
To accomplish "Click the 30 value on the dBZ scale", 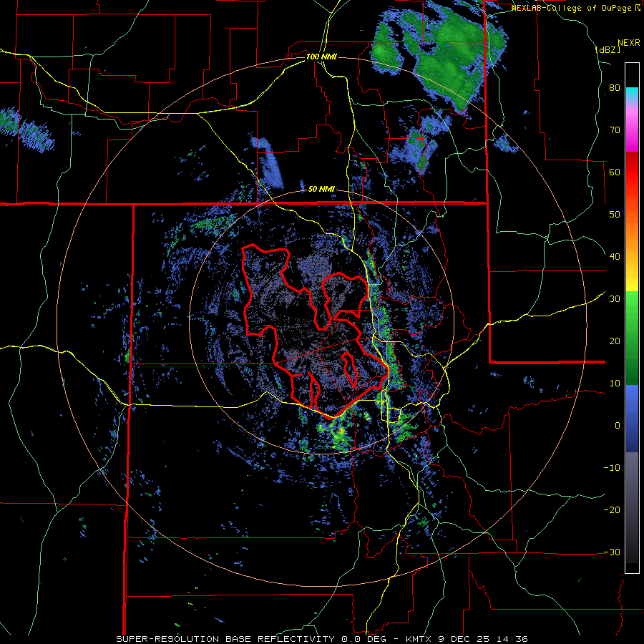I will (615, 298).
